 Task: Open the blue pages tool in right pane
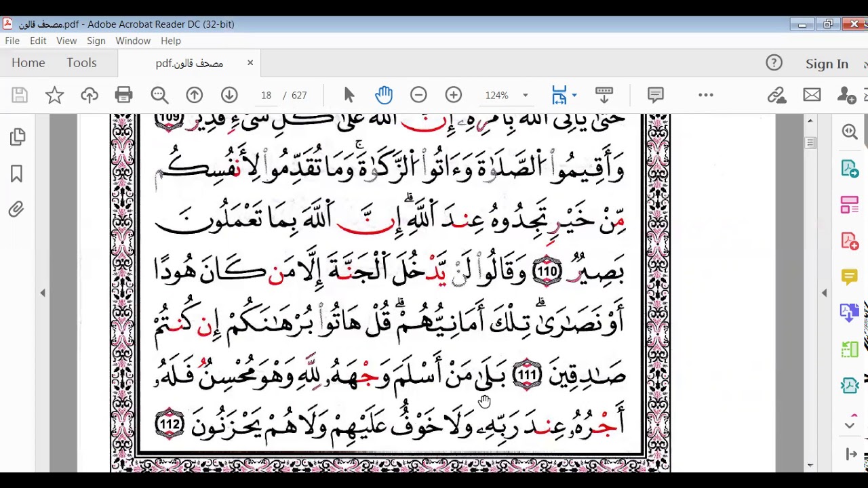[850, 312]
